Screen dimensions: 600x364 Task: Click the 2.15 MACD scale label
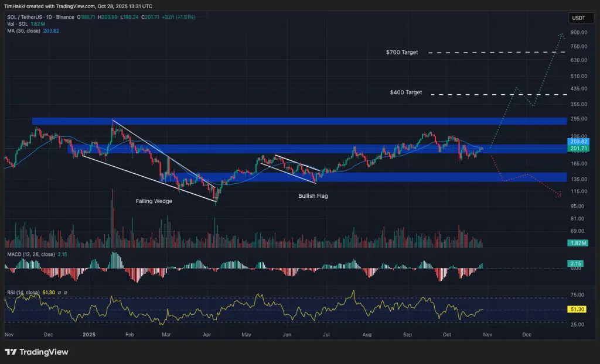(x=578, y=263)
